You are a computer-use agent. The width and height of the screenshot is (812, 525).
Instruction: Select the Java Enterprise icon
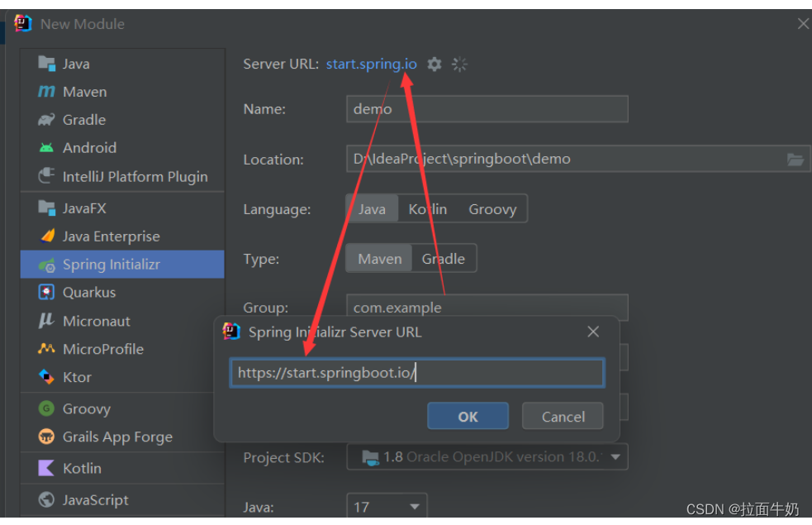(46, 236)
